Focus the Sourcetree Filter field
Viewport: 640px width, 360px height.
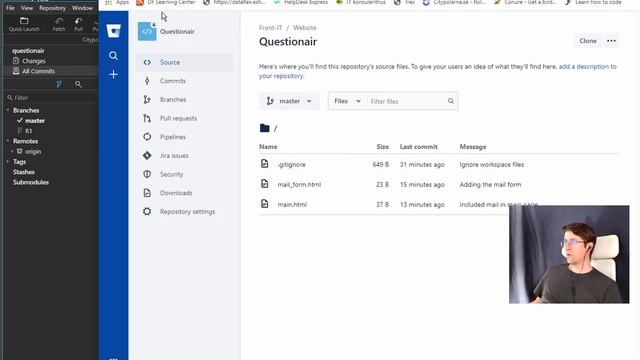tap(52, 98)
